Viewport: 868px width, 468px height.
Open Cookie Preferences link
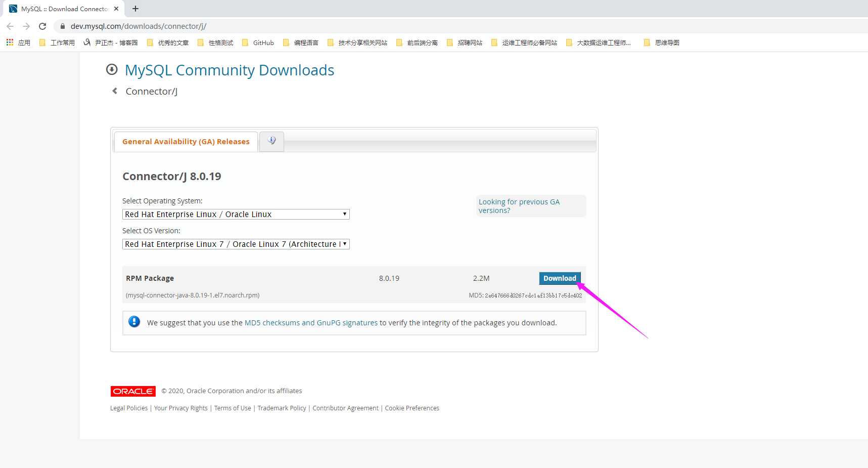pyautogui.click(x=412, y=408)
